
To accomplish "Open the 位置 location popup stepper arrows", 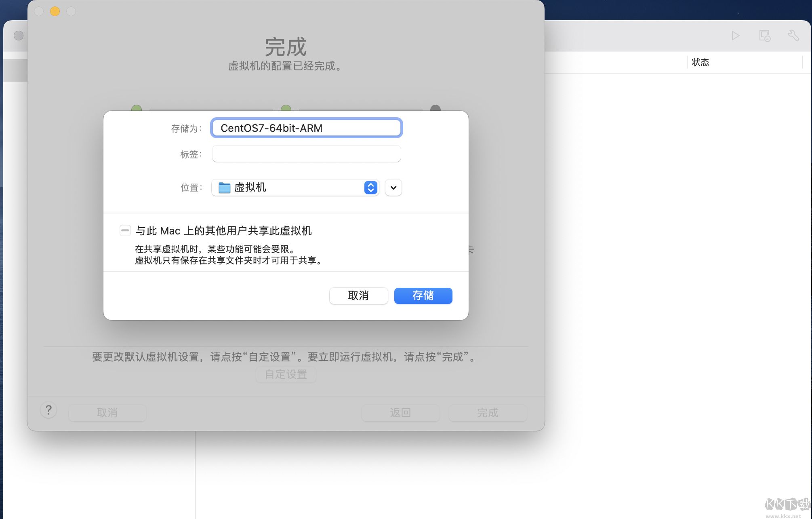I will point(370,188).
